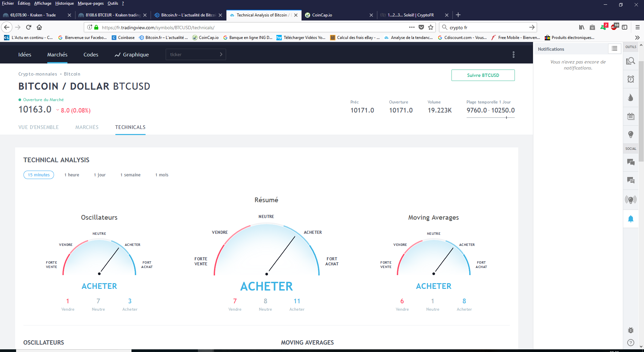Select the 15 minutes timeframe
Viewport: 644px width, 352px height.
click(x=39, y=175)
